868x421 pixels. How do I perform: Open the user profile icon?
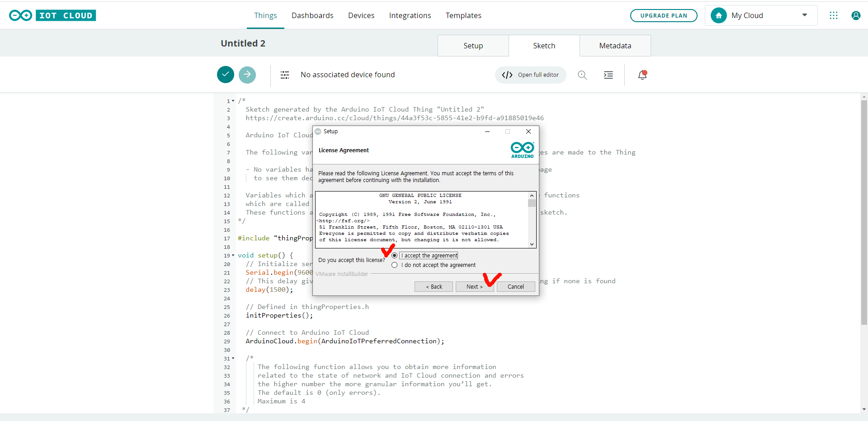click(x=856, y=15)
